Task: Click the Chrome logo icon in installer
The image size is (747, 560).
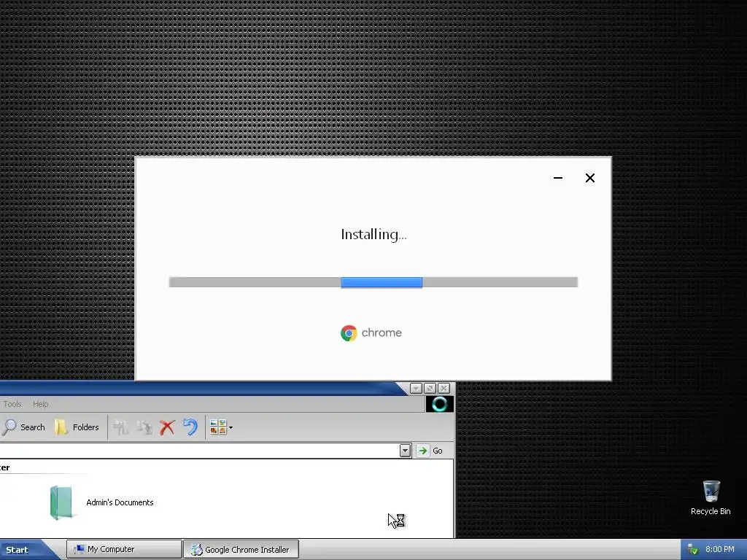Action: (x=349, y=332)
